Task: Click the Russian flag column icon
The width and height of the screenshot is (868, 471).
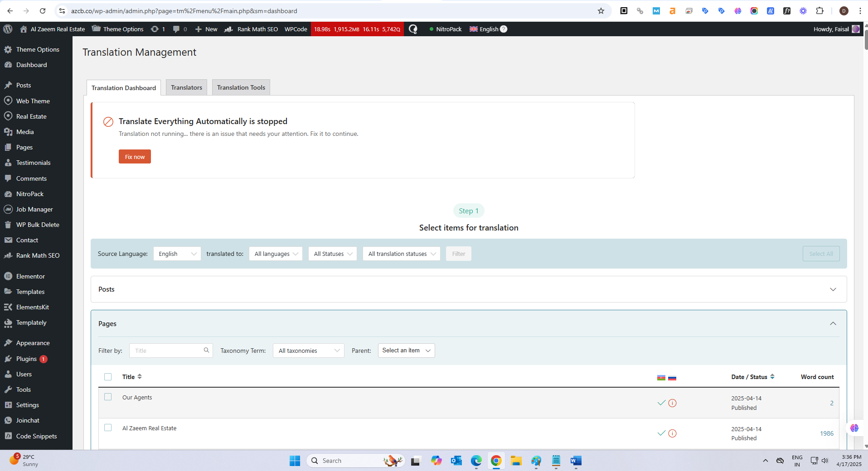Action: click(672, 378)
